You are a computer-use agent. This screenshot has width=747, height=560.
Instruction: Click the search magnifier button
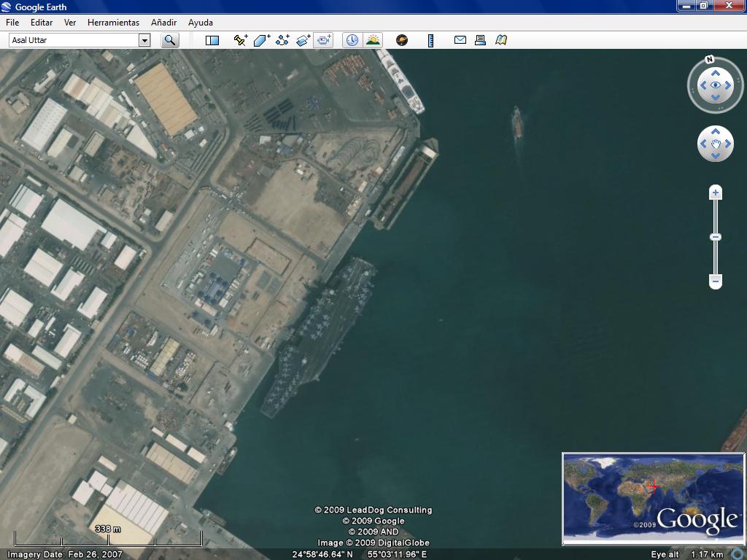[169, 40]
